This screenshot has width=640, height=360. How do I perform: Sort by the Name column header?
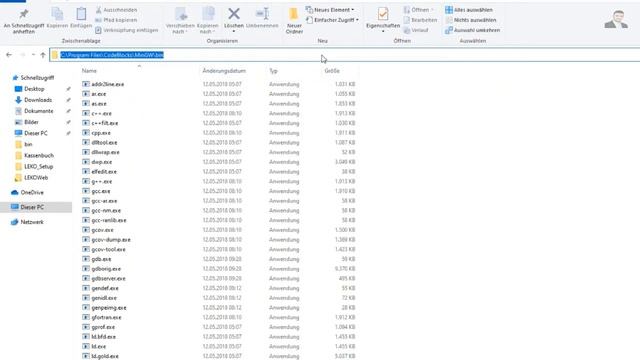coord(89,71)
